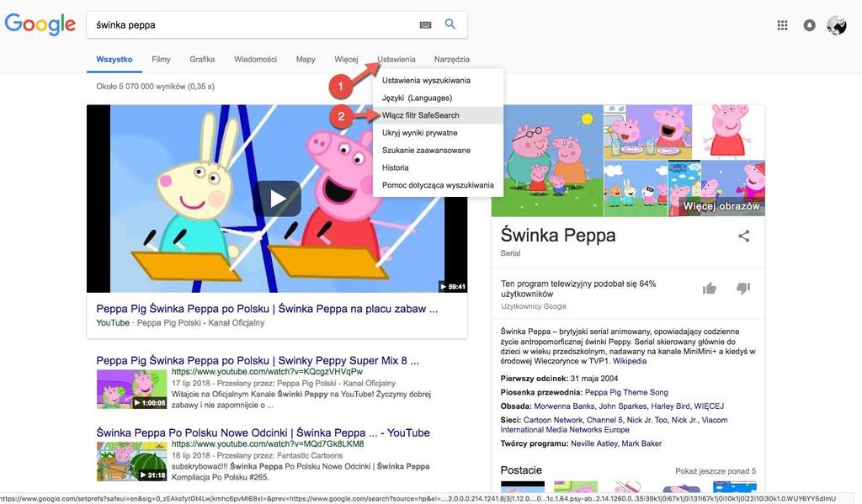Click the 'Około 5 070 000 wyników' text

click(x=141, y=87)
